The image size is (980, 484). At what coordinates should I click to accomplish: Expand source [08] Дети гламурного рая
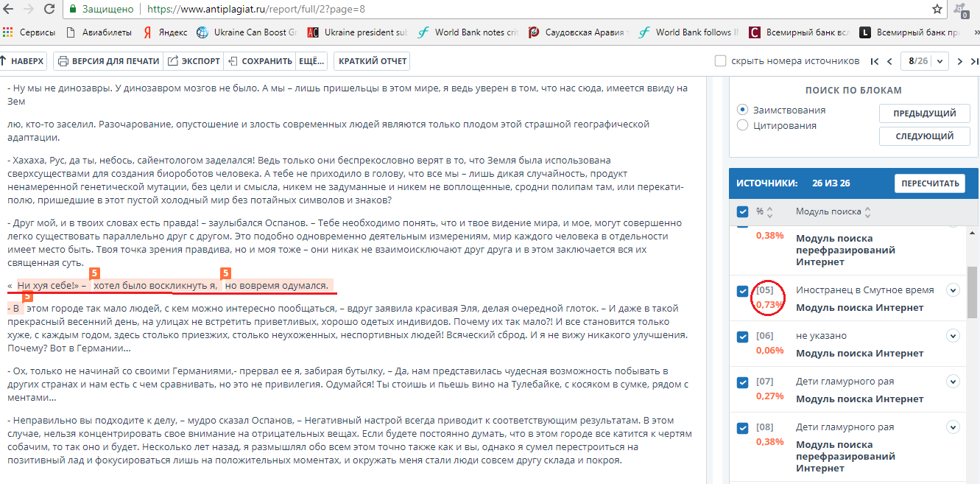click(x=953, y=427)
